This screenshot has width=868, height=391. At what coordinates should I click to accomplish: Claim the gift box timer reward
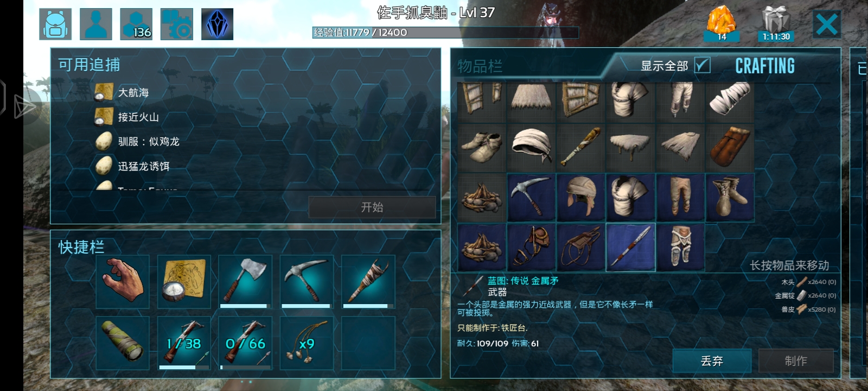pos(776,23)
